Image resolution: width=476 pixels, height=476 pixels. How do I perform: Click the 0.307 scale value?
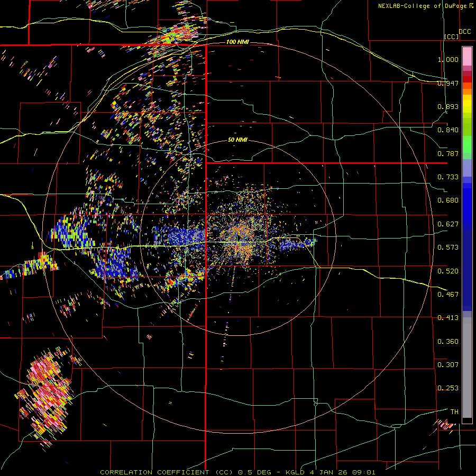pyautogui.click(x=448, y=364)
